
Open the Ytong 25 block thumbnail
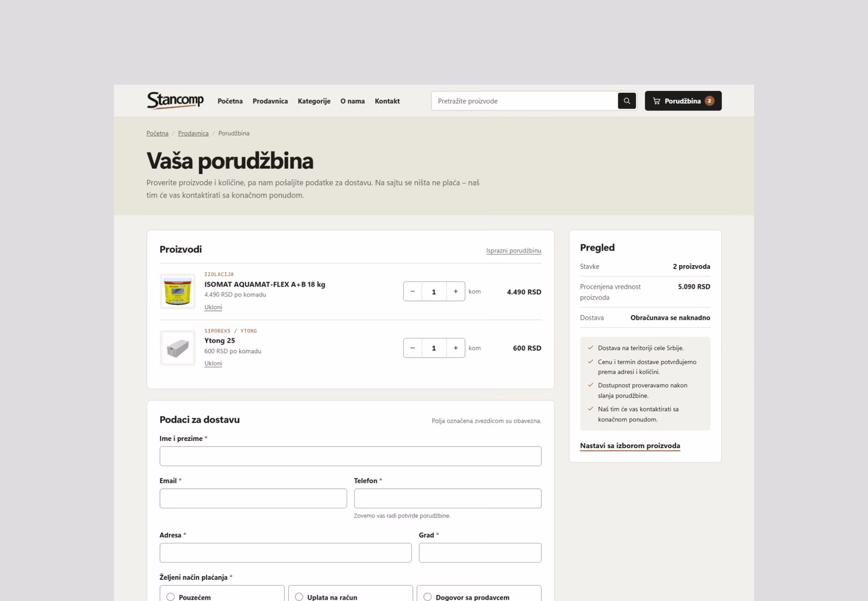coord(177,348)
